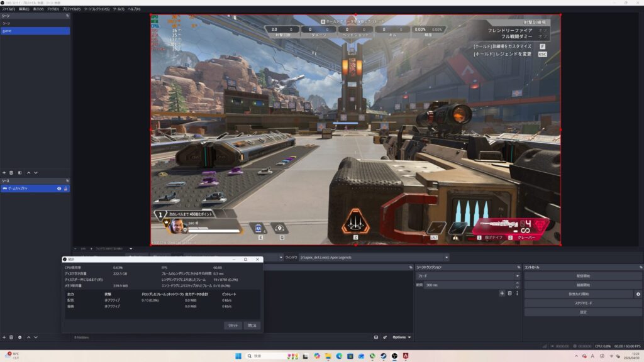Toggle スタジオモード in the Controls dock
The height and width of the screenshot is (362, 644).
coord(583,303)
